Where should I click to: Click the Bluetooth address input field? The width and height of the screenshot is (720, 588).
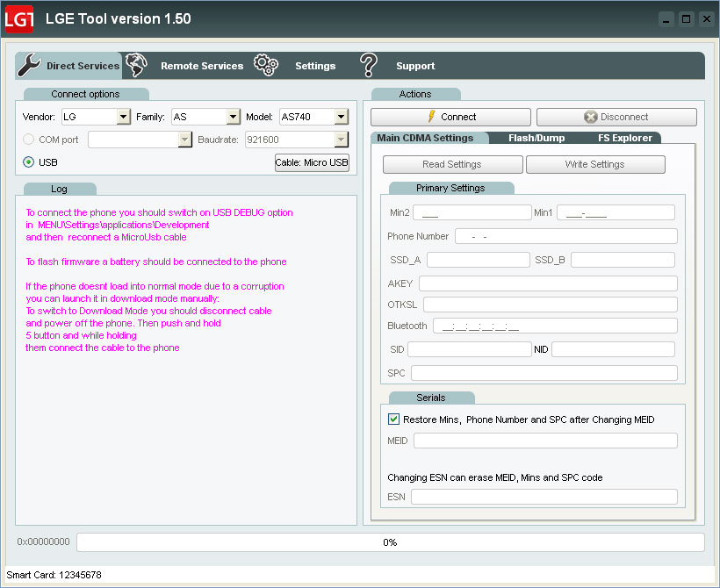click(555, 326)
